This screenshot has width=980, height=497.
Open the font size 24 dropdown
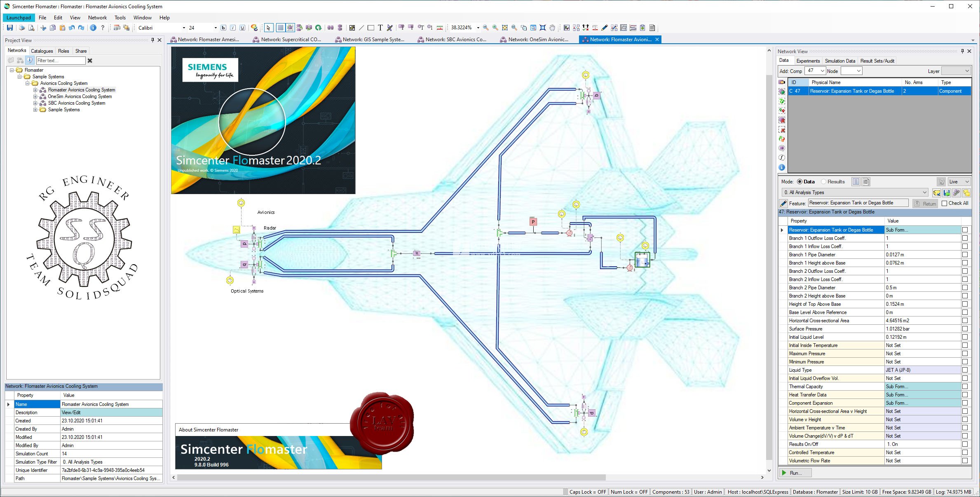pyautogui.click(x=215, y=28)
